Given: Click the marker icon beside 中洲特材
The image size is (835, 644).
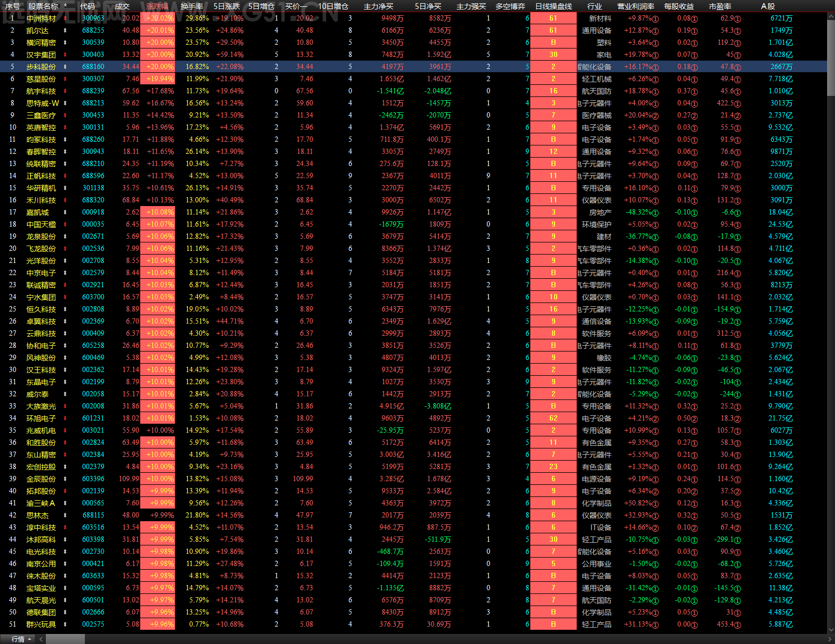Looking at the screenshot, I should coord(65,18).
